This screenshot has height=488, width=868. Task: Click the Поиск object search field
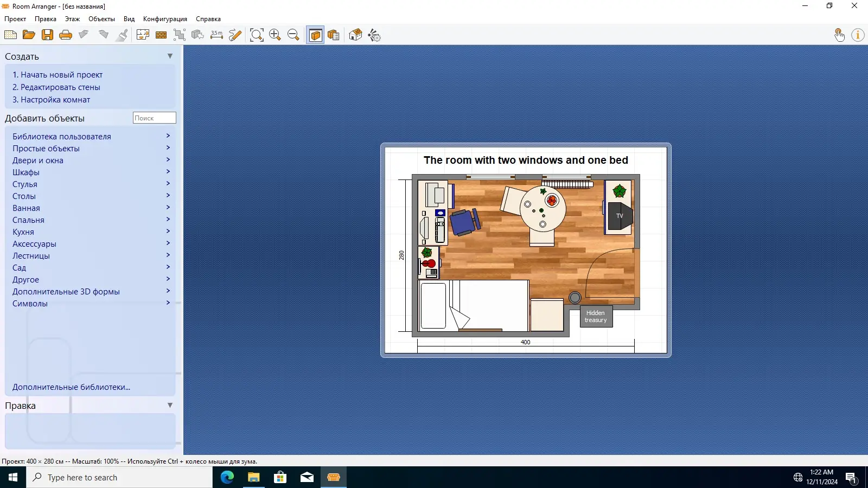[155, 118]
